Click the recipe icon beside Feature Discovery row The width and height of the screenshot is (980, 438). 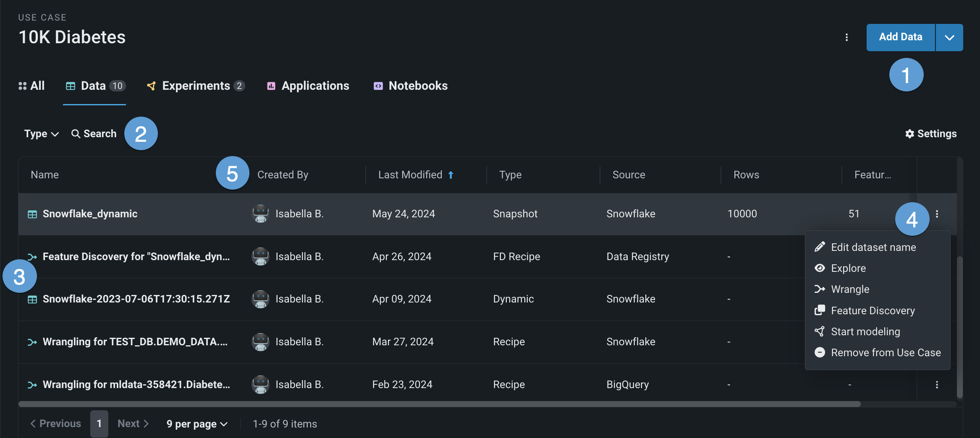tap(32, 257)
